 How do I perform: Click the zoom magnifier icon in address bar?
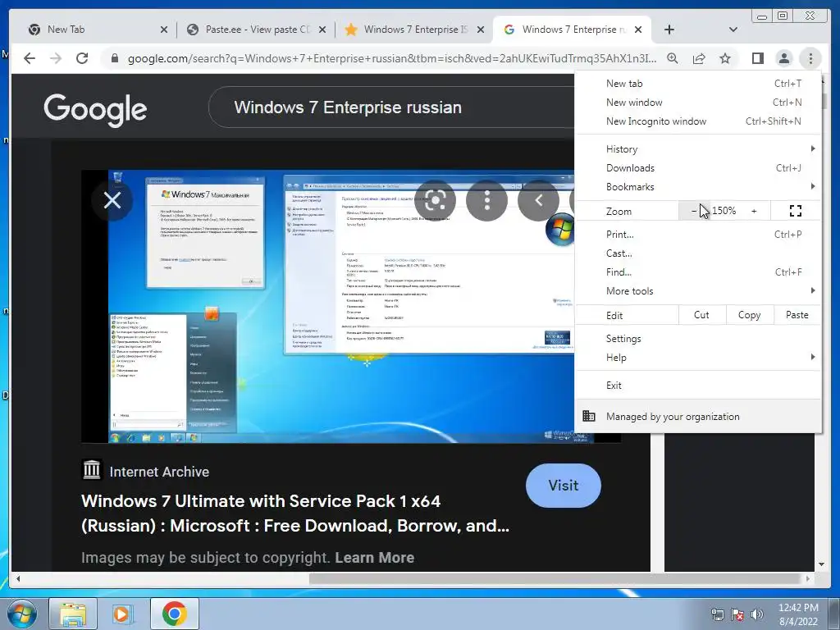coord(673,58)
